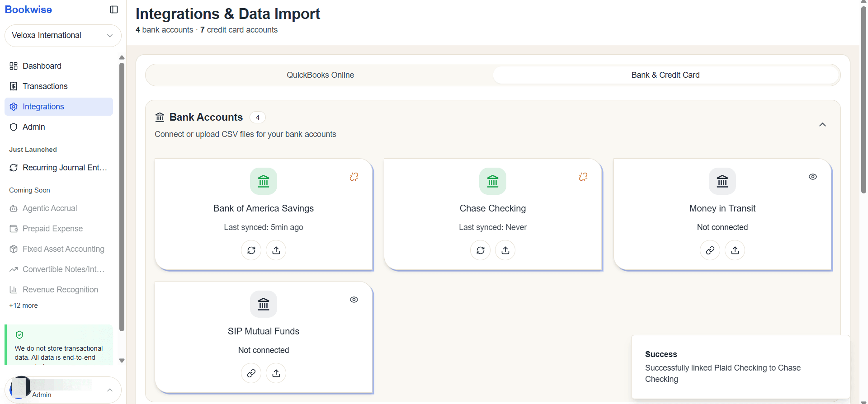
Task: Open Recurring Journal Entries feature
Action: (59, 168)
